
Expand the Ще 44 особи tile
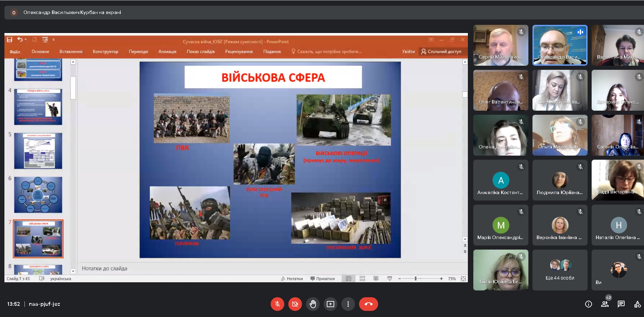(560, 270)
